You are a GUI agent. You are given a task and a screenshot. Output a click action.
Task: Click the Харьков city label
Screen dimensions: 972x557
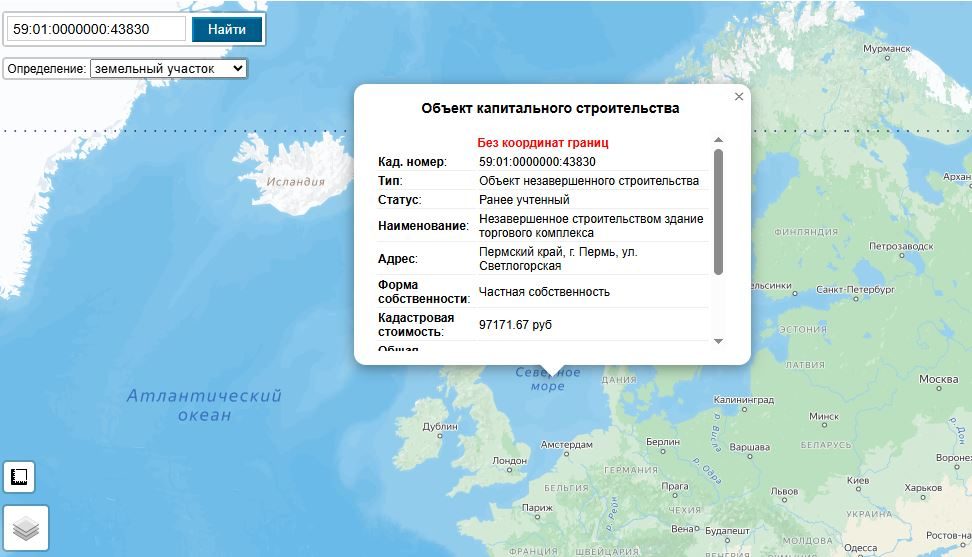click(923, 488)
